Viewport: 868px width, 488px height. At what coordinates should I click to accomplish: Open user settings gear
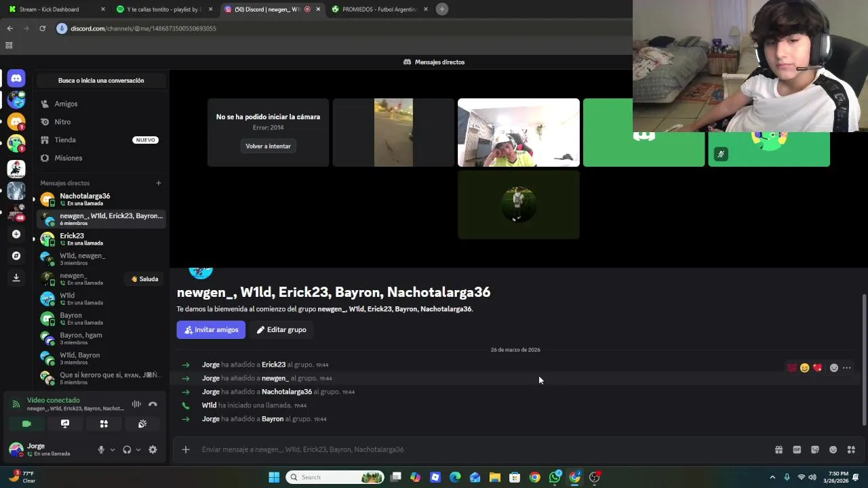pyautogui.click(x=153, y=449)
